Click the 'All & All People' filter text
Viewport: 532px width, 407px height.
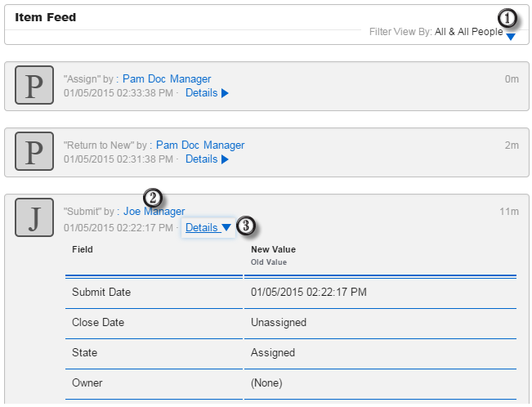469,32
